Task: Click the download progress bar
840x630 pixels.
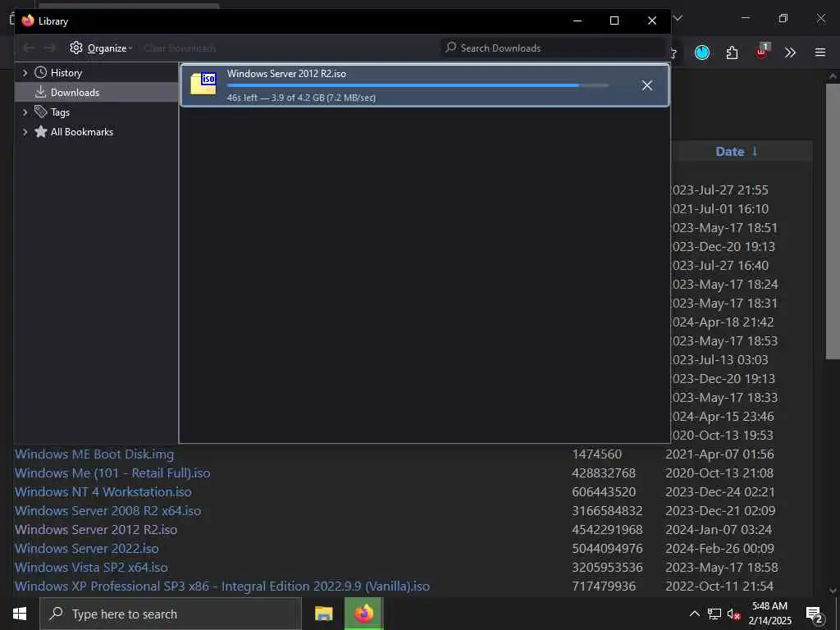Action: click(x=418, y=85)
